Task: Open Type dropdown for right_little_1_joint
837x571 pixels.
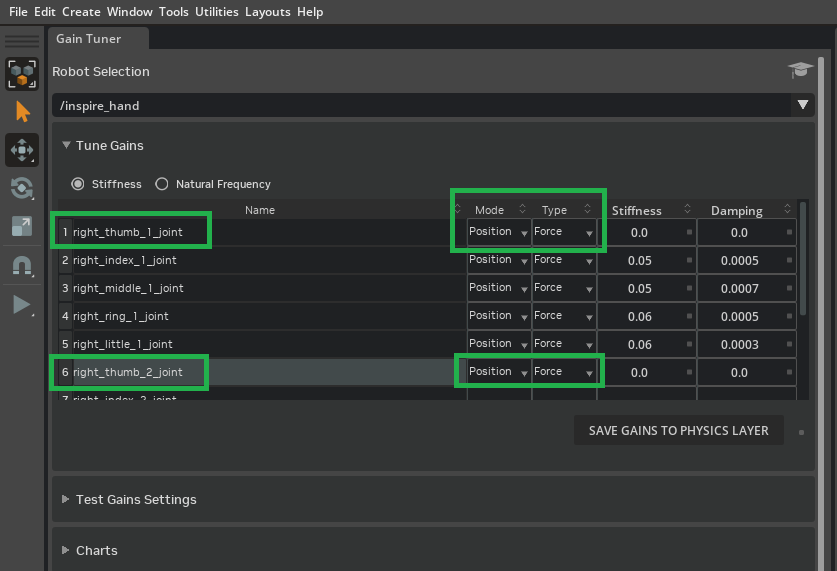Action: coord(564,344)
